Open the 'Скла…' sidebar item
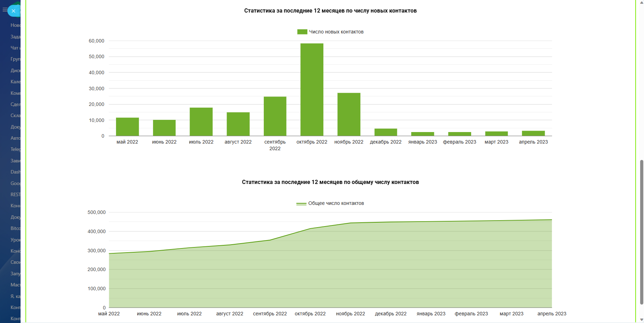This screenshot has width=644, height=323. (x=15, y=115)
